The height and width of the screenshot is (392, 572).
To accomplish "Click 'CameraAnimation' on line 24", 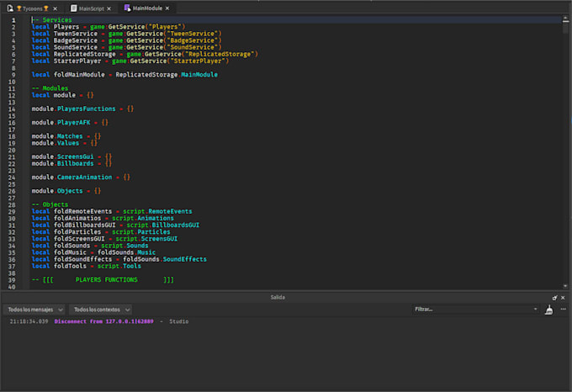I will [84, 177].
